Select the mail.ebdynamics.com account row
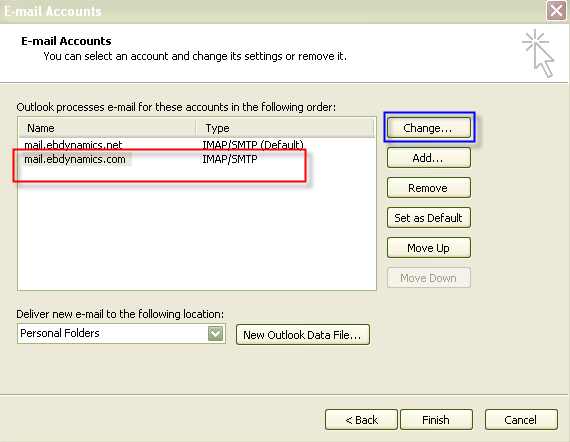Viewport: 570px width, 442px height. coord(196,159)
